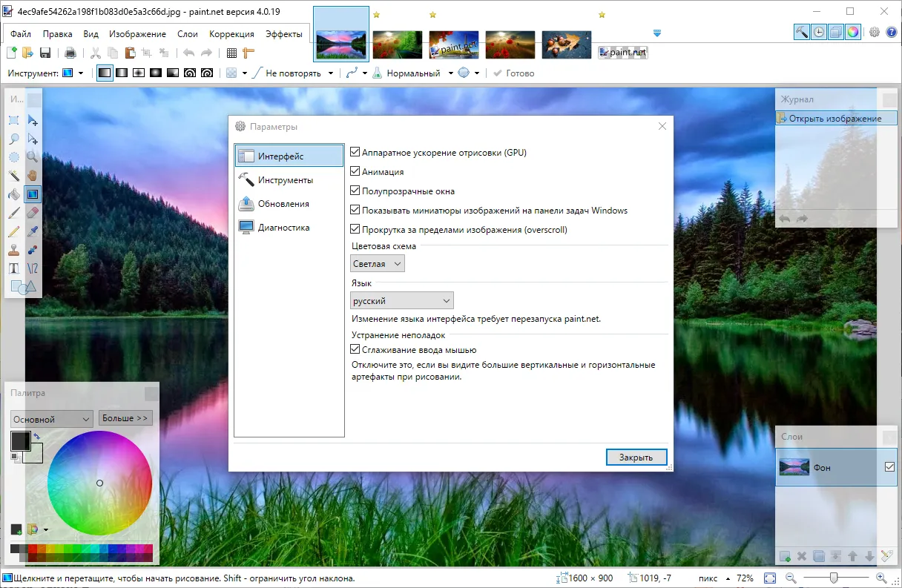Open the Правка menu
The height and width of the screenshot is (588, 902).
[x=57, y=34]
